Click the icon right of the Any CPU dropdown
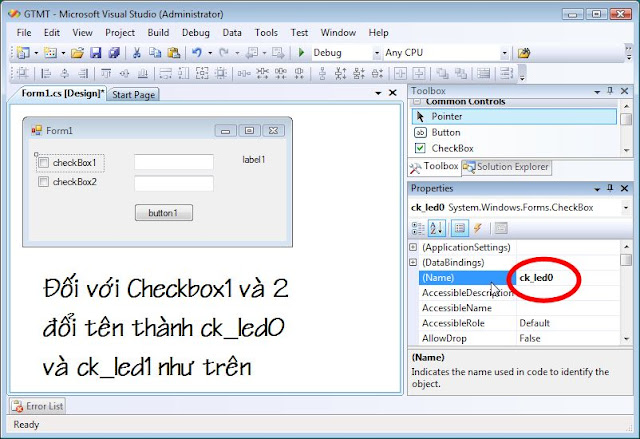Viewport: 640px width, 439px height. (524, 53)
